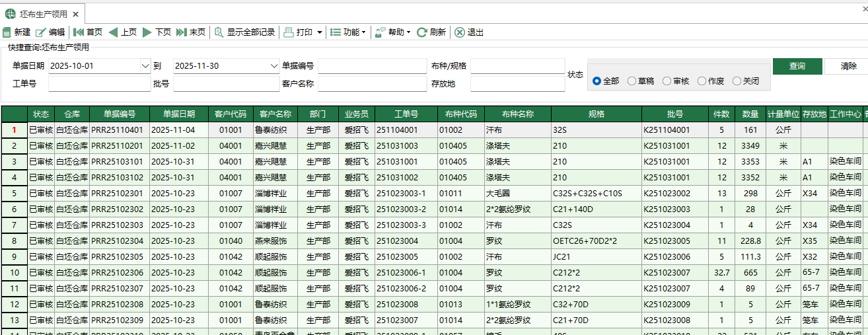The height and width of the screenshot is (335, 868).
Task: Go to next page with 下页 arrow
Action: click(147, 32)
